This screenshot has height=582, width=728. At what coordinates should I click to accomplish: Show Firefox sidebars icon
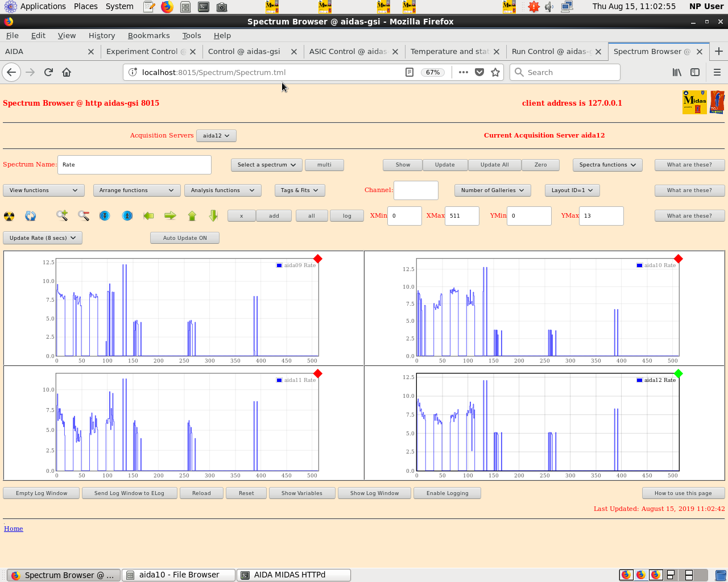pyautogui.click(x=695, y=72)
